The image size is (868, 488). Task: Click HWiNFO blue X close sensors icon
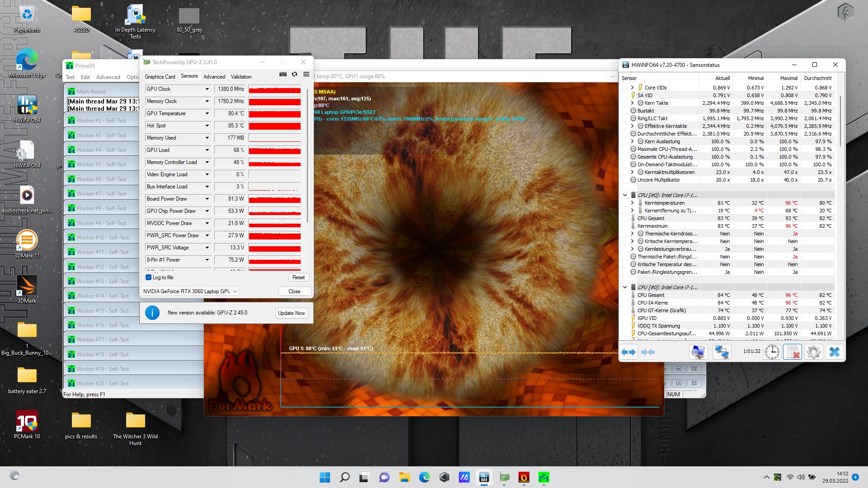[834, 352]
